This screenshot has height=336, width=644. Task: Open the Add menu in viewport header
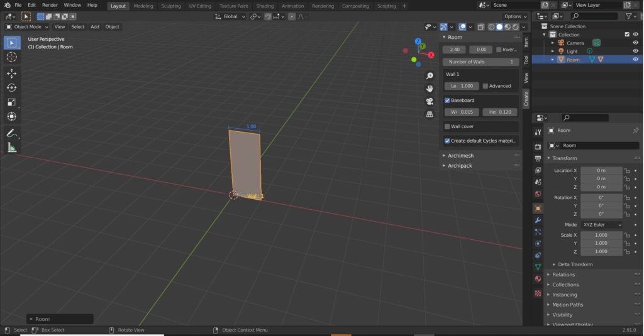pyautogui.click(x=95, y=27)
